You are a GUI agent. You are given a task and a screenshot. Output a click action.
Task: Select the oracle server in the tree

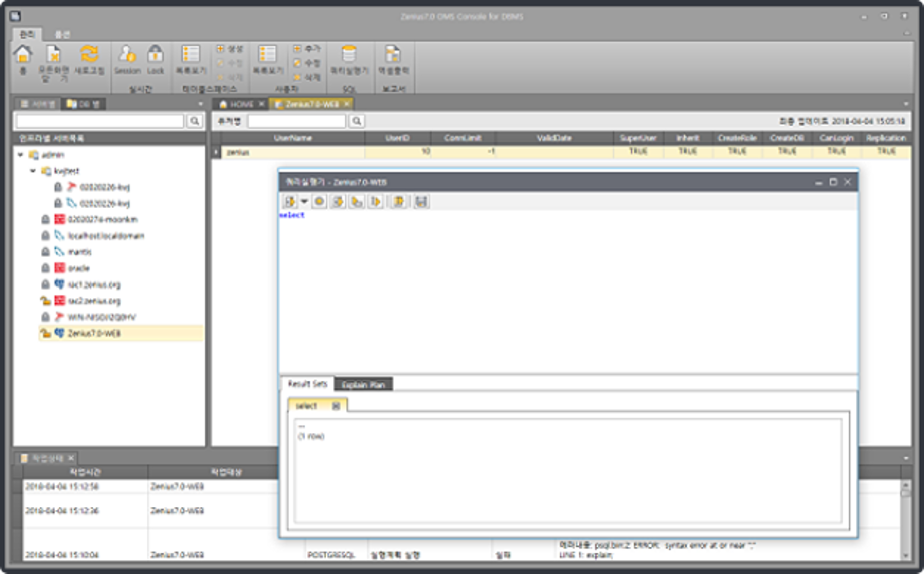click(x=78, y=268)
